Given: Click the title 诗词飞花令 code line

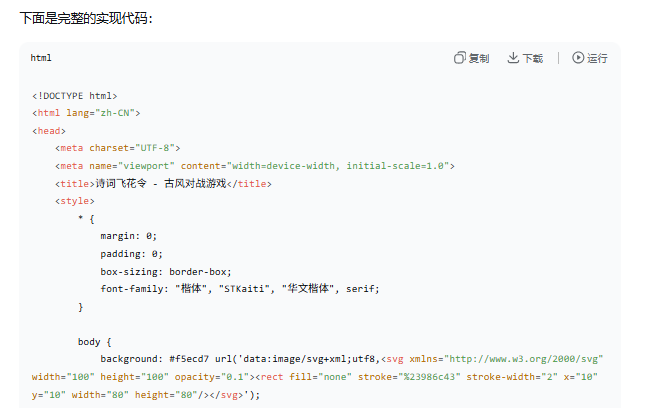Looking at the screenshot, I should coord(163,184).
